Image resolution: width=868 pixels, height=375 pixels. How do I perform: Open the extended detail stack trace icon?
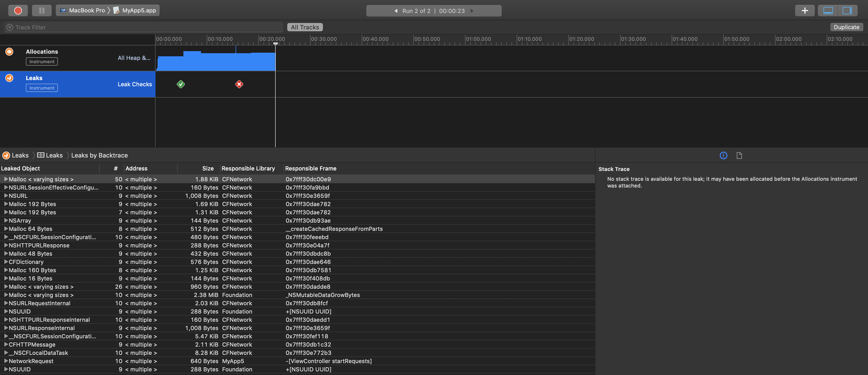[723, 155]
